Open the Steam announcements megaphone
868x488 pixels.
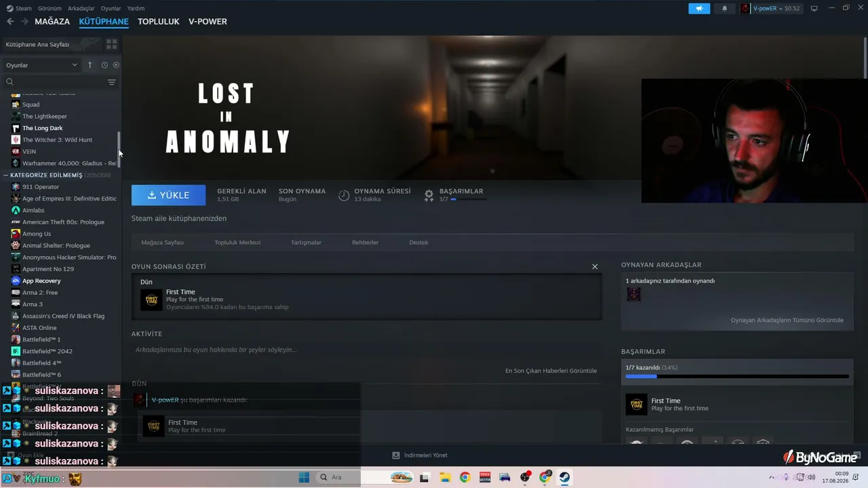pos(699,8)
